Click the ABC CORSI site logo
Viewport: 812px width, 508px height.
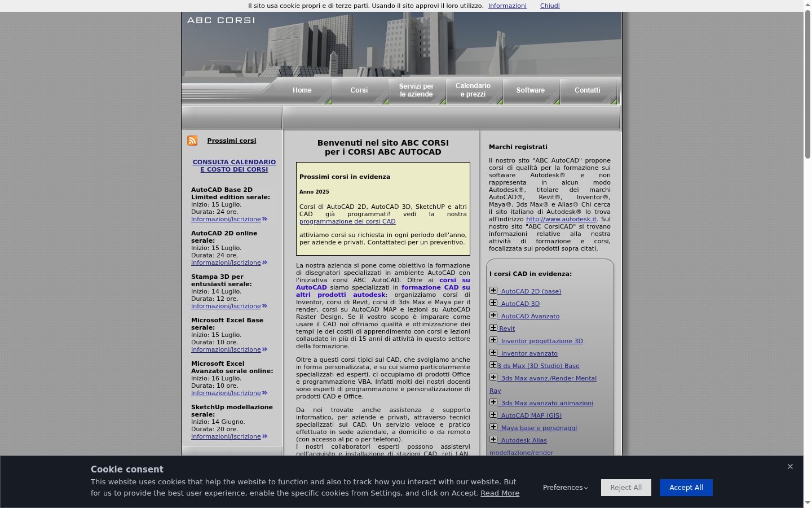point(220,20)
